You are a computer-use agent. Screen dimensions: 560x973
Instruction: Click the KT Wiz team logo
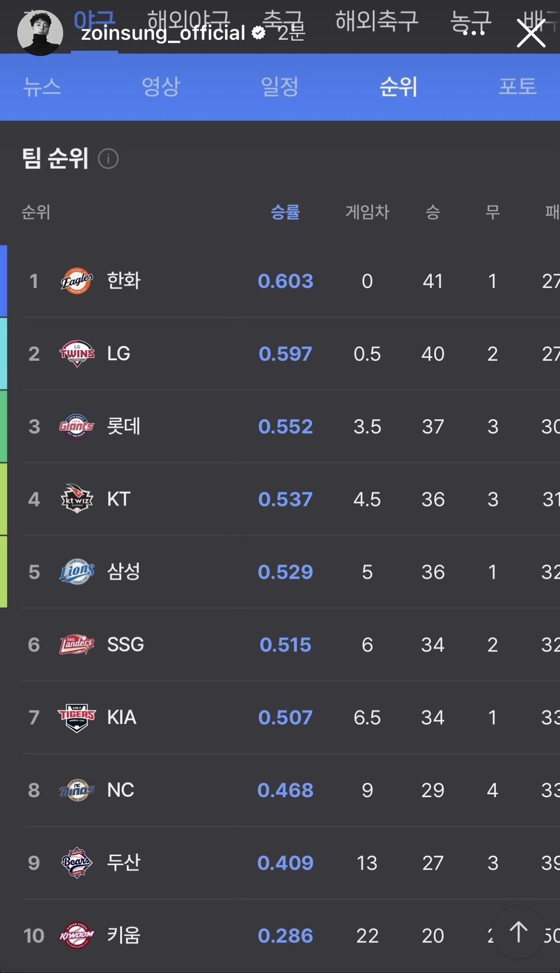77,499
